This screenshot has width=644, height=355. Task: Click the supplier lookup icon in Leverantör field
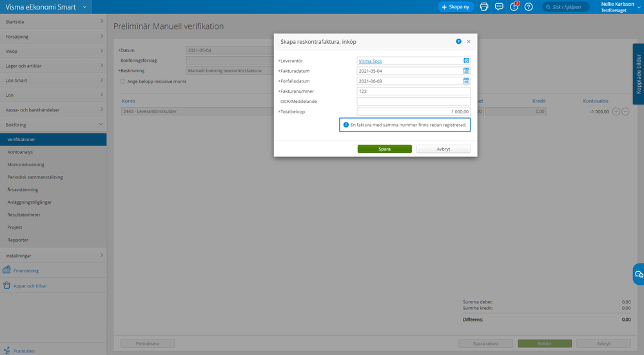[x=466, y=61]
